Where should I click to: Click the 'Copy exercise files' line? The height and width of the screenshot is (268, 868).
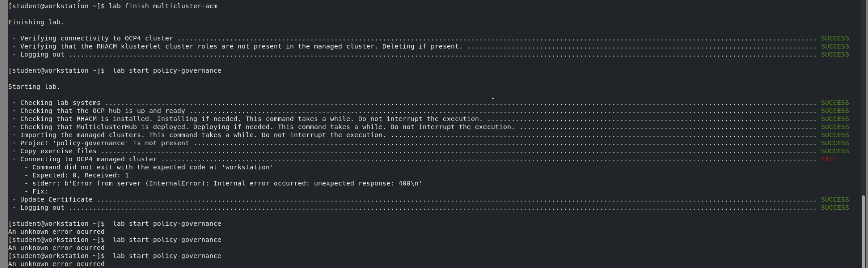click(58, 151)
